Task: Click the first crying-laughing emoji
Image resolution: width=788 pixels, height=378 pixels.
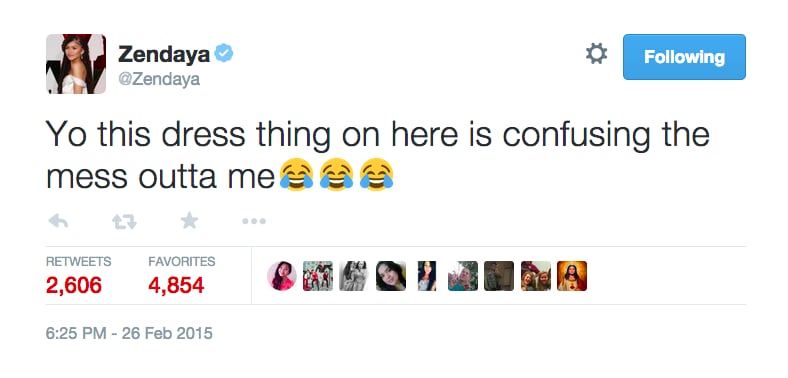Action: (x=297, y=174)
